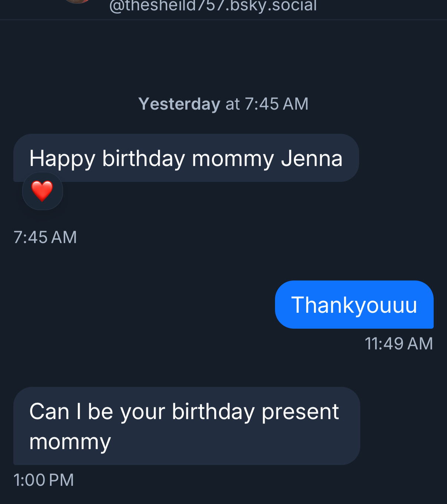Click the word "present" in the last message
The image size is (447, 504).
click(300, 411)
